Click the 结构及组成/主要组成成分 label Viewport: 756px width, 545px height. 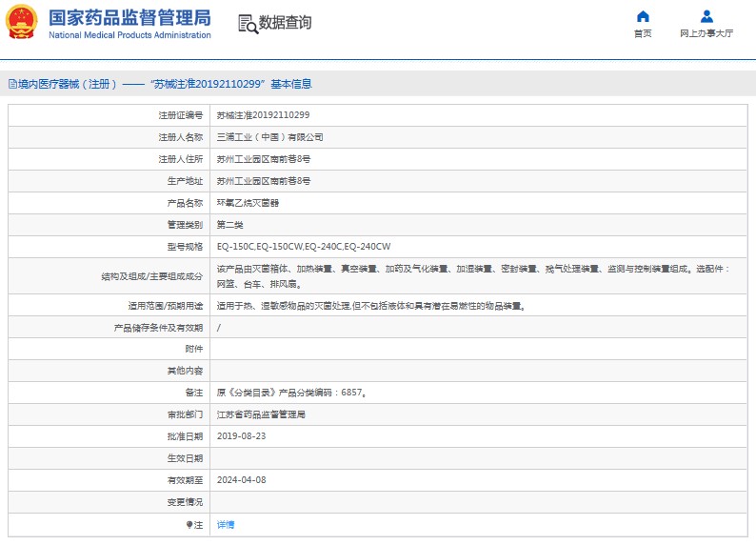[152, 276]
